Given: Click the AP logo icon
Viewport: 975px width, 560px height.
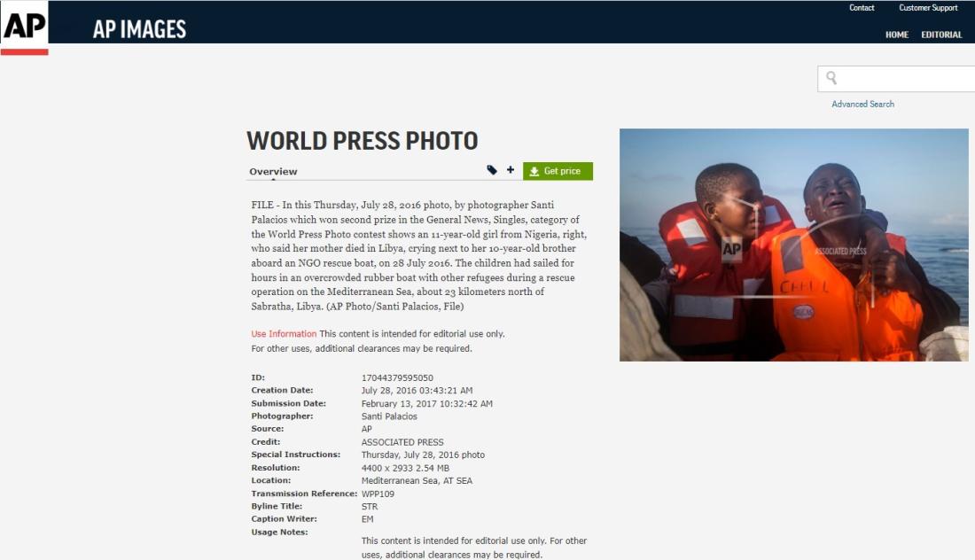Looking at the screenshot, I should coord(24,27).
